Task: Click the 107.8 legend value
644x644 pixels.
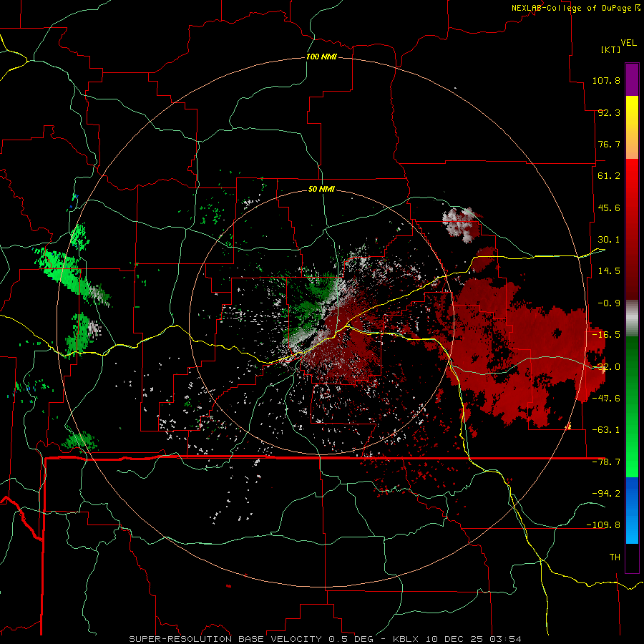Action: (x=606, y=80)
